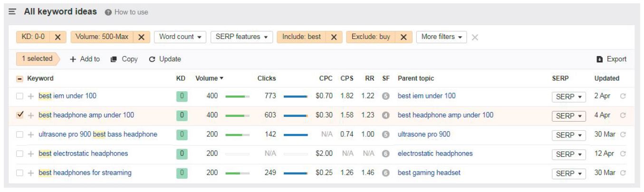644x192 pixels.
Task: Export the keyword list
Action: click(x=611, y=59)
